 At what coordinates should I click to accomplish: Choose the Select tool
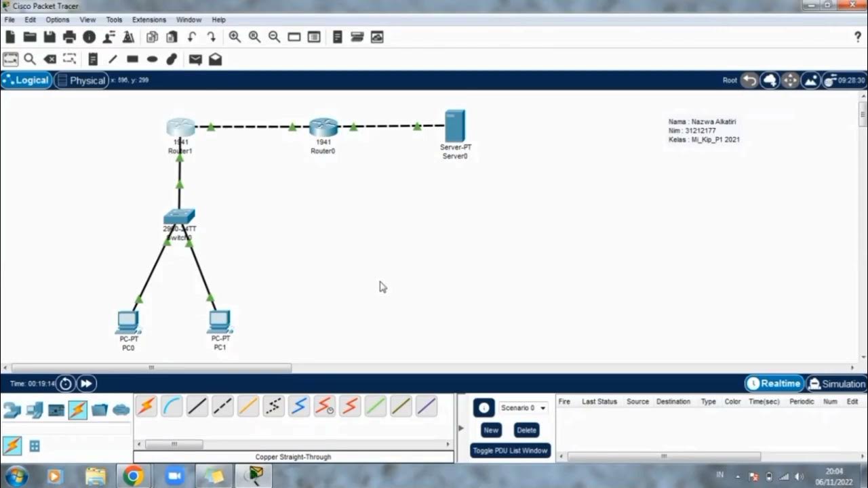coord(10,60)
